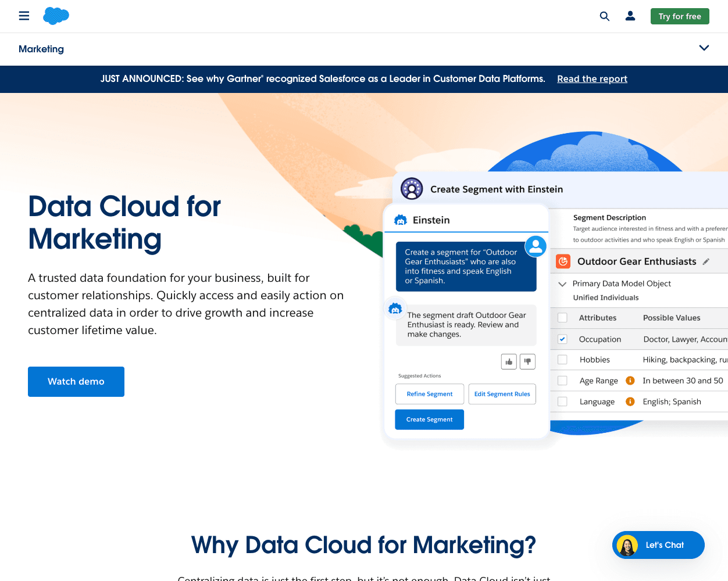Screen dimensions: 728x581
Task: Open the Marketing menu label
Action: [41, 49]
